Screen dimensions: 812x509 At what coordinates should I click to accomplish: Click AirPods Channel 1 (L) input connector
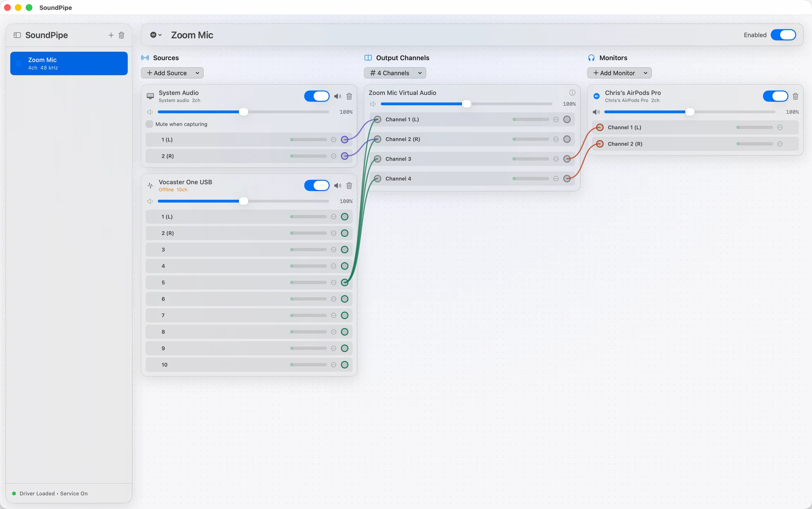pos(600,128)
